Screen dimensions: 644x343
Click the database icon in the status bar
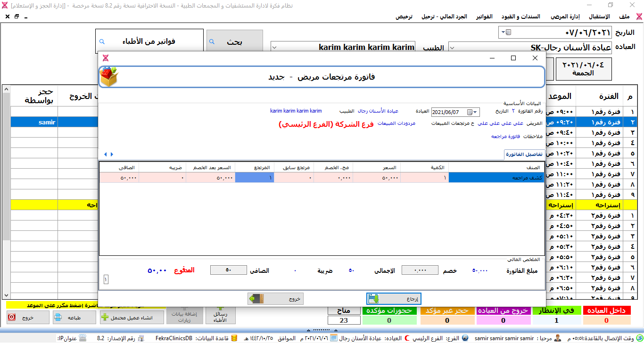[234, 338]
